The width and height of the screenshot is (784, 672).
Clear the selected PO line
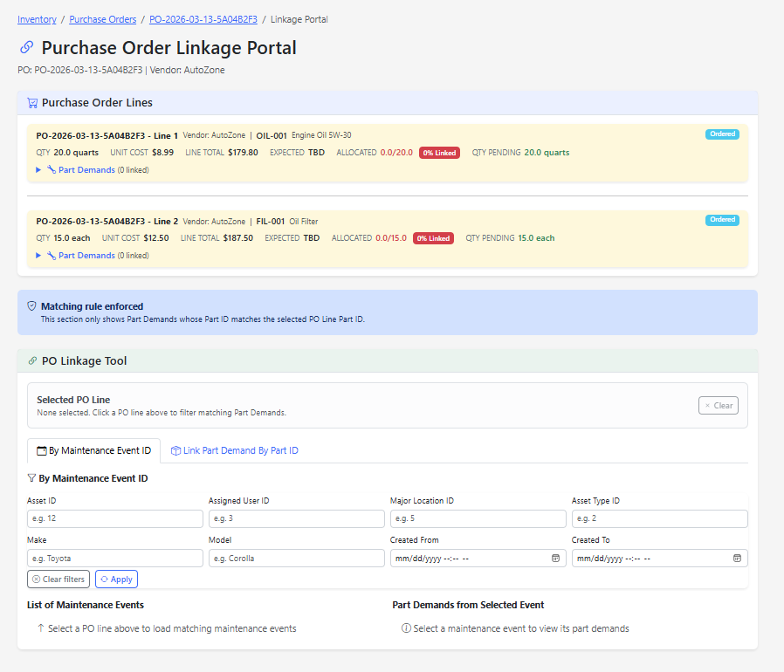[718, 406]
